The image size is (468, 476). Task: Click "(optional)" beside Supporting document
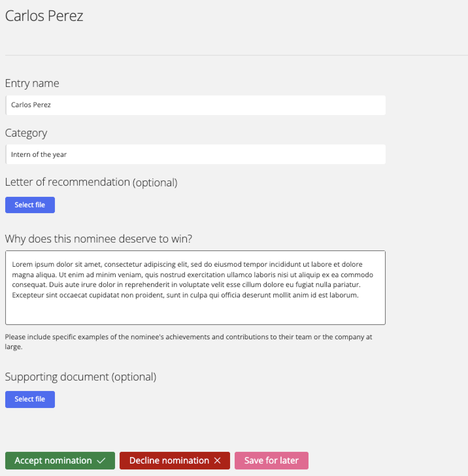pos(134,377)
